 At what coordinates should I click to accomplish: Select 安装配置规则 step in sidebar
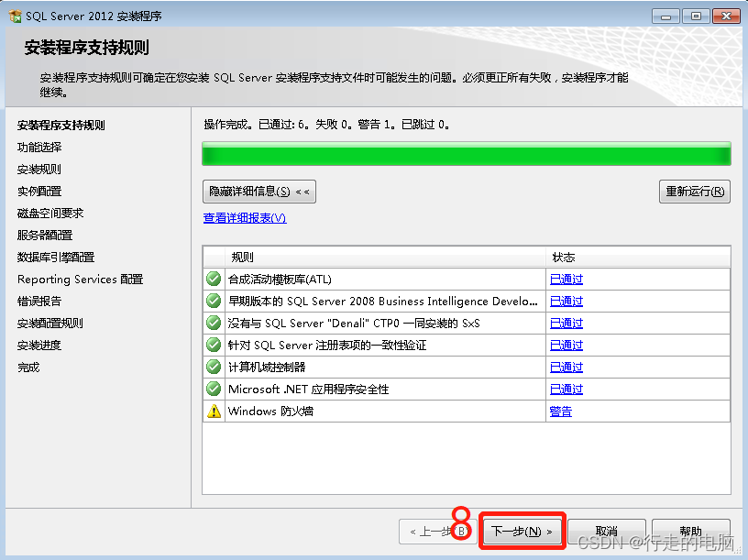(50, 323)
